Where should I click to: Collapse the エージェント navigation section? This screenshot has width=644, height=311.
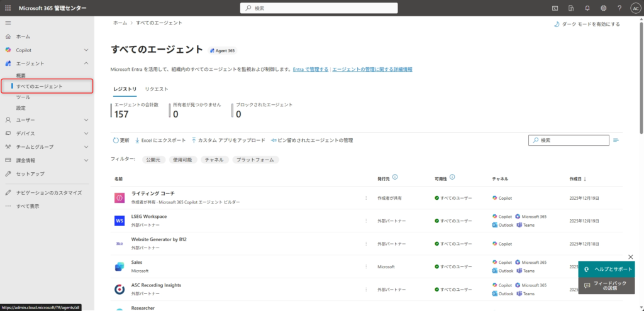pos(86,63)
